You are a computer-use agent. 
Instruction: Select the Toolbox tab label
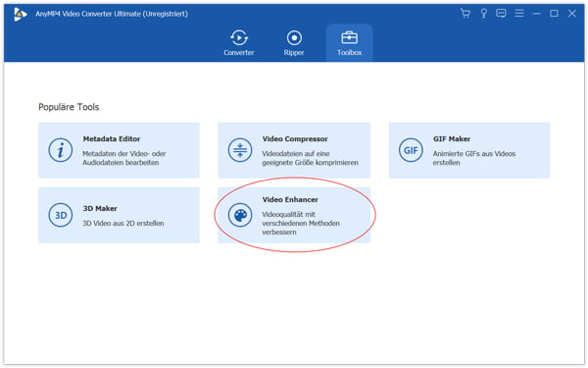[349, 53]
